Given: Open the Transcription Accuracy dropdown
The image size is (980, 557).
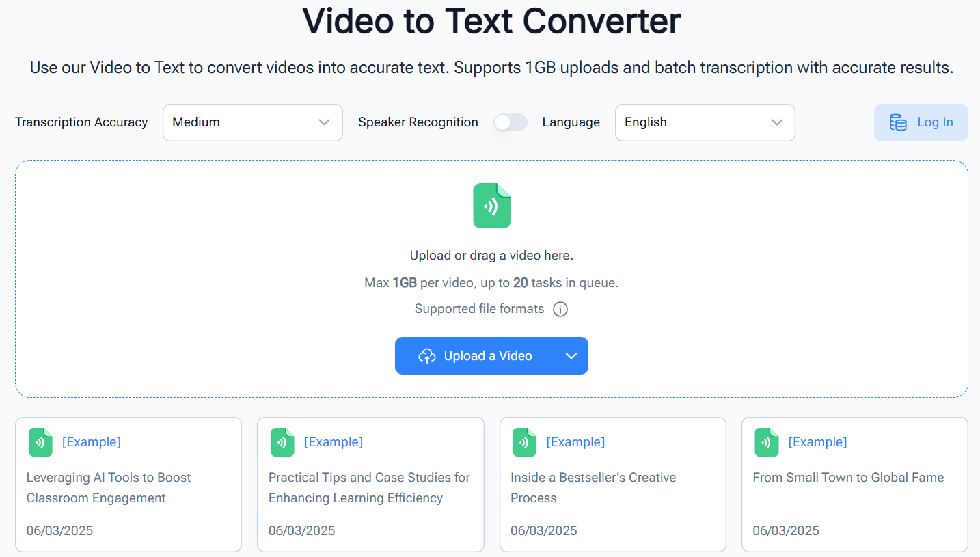Looking at the screenshot, I should coord(252,122).
